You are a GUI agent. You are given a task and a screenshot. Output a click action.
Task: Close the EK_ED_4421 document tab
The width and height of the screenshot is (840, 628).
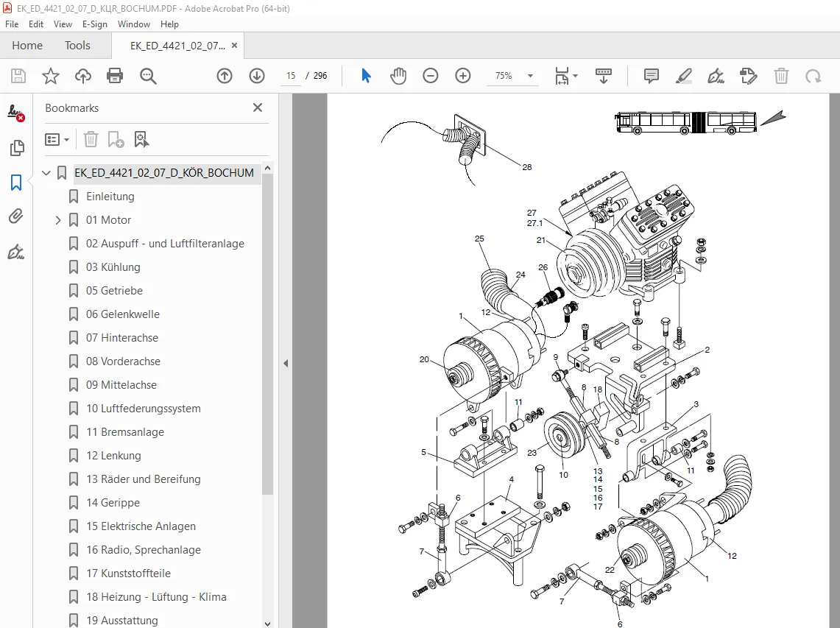point(234,46)
